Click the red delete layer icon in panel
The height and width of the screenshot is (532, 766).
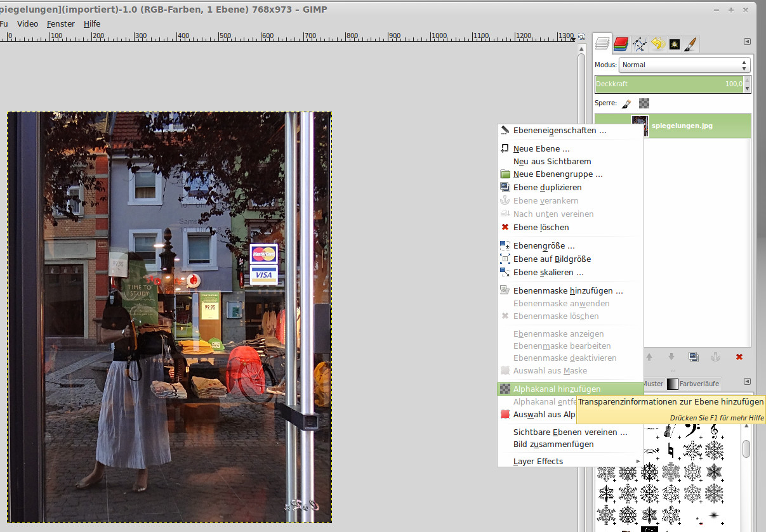pyautogui.click(x=739, y=357)
